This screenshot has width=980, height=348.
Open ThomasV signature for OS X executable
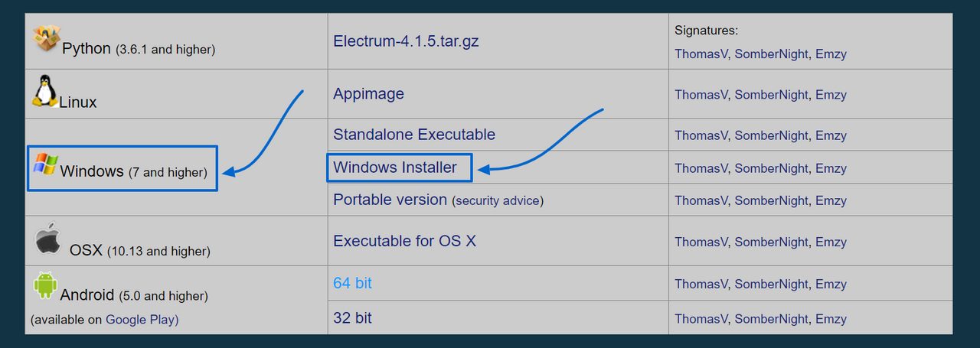point(701,242)
